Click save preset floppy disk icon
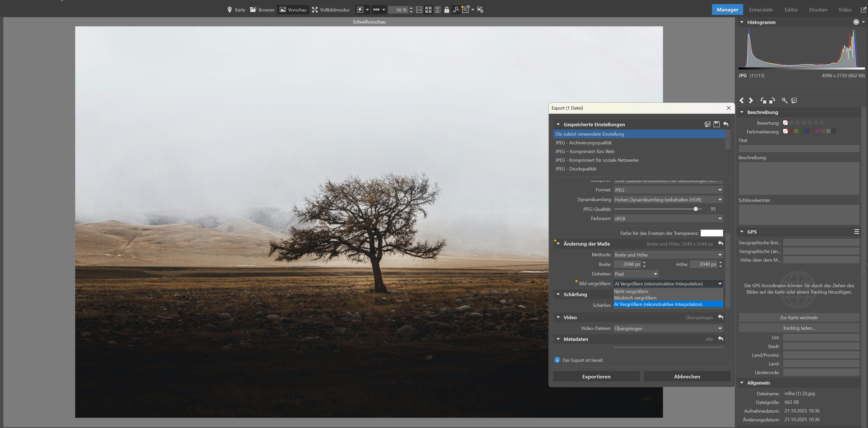Image resolution: width=868 pixels, height=428 pixels. (x=716, y=124)
